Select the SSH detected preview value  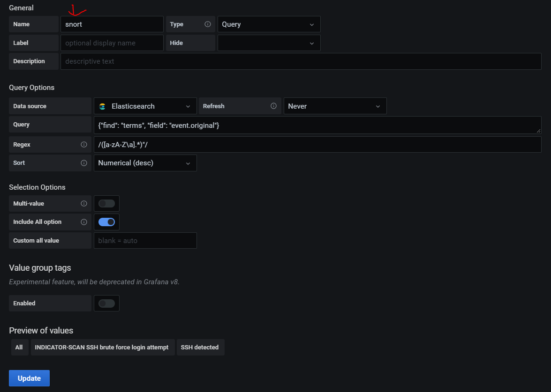pos(200,347)
